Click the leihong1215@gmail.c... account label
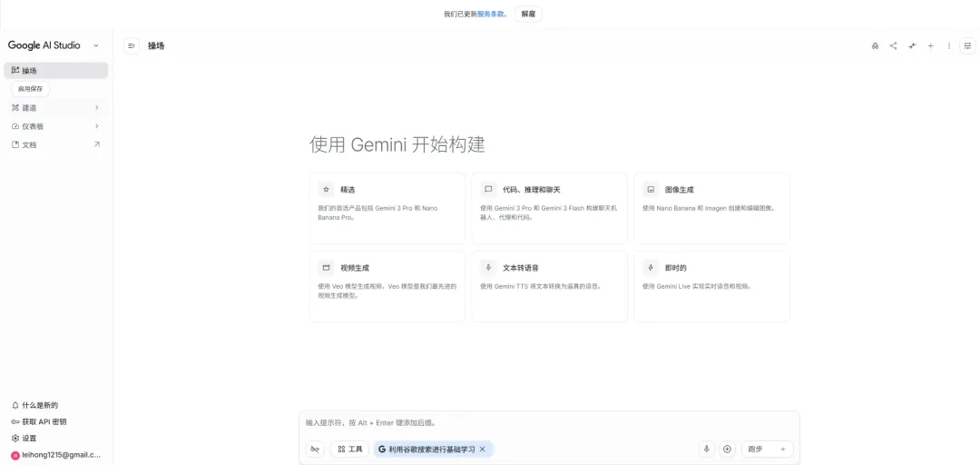The width and height of the screenshot is (980, 465). 62,455
